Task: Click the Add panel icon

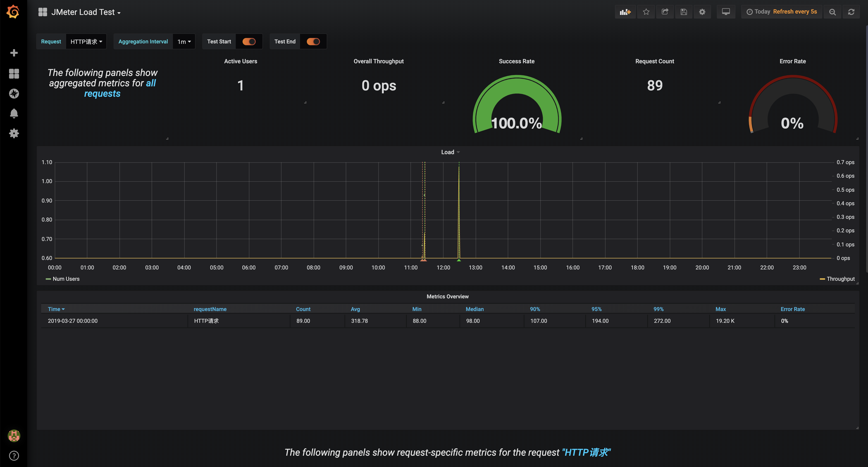Action: point(625,12)
